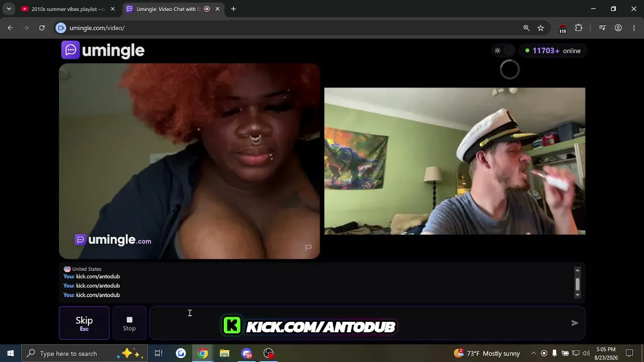The image size is (644, 362).
Task: Open the network tray icon
Action: coord(576,353)
